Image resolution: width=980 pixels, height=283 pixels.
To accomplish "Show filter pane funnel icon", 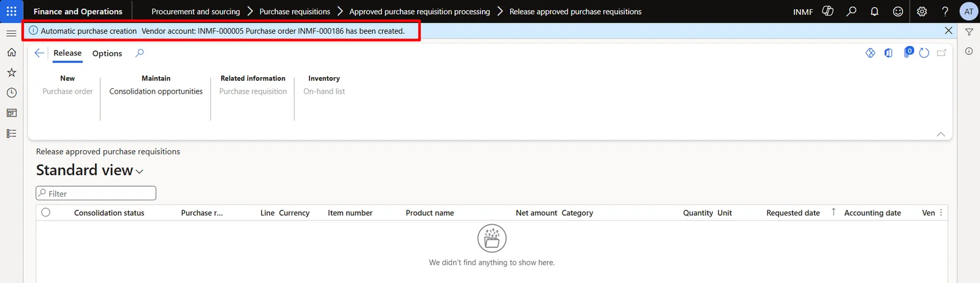I will point(969,32).
